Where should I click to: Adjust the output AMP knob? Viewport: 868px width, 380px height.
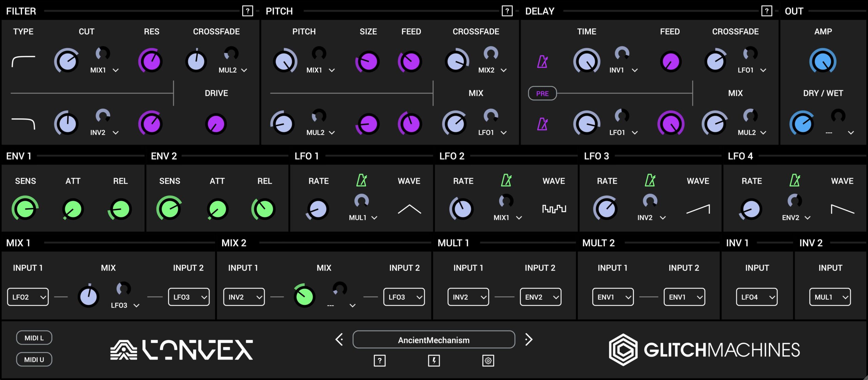pos(823,61)
